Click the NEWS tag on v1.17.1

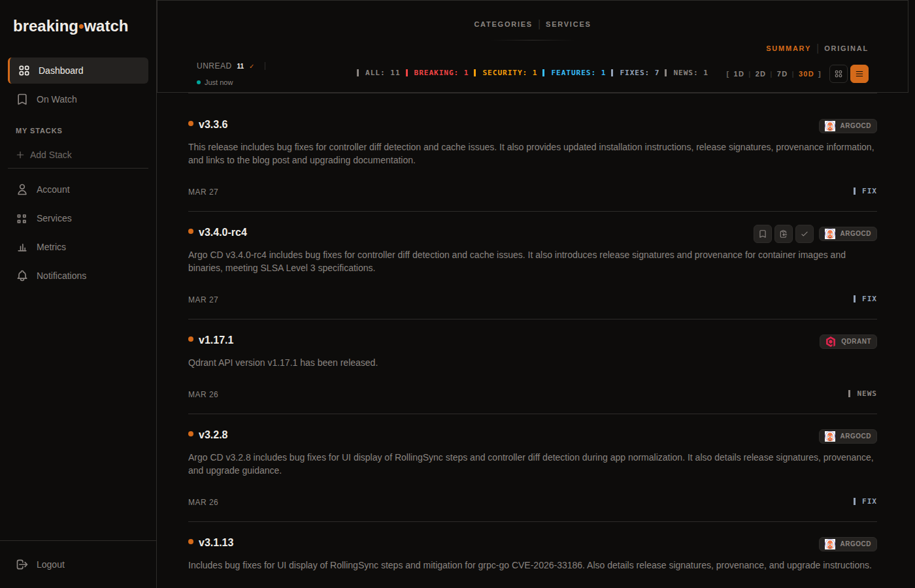click(x=863, y=393)
